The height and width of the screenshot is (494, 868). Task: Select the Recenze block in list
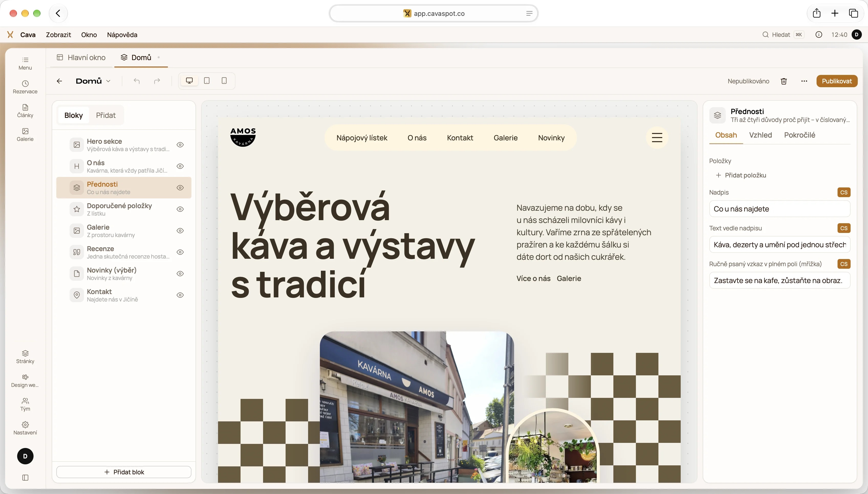(124, 252)
